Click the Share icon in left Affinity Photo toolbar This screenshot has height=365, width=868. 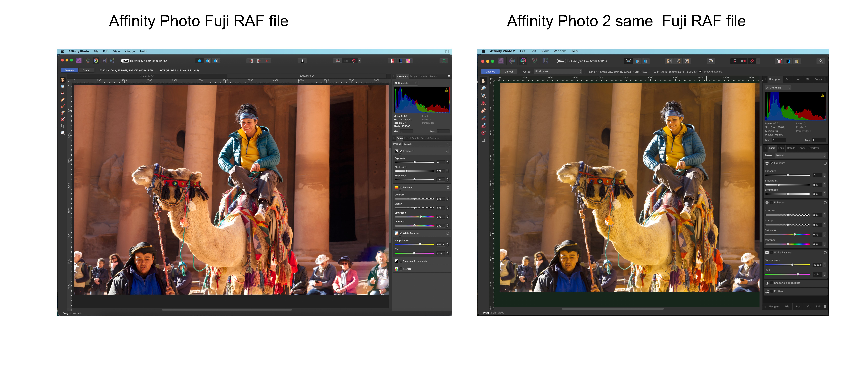point(112,61)
